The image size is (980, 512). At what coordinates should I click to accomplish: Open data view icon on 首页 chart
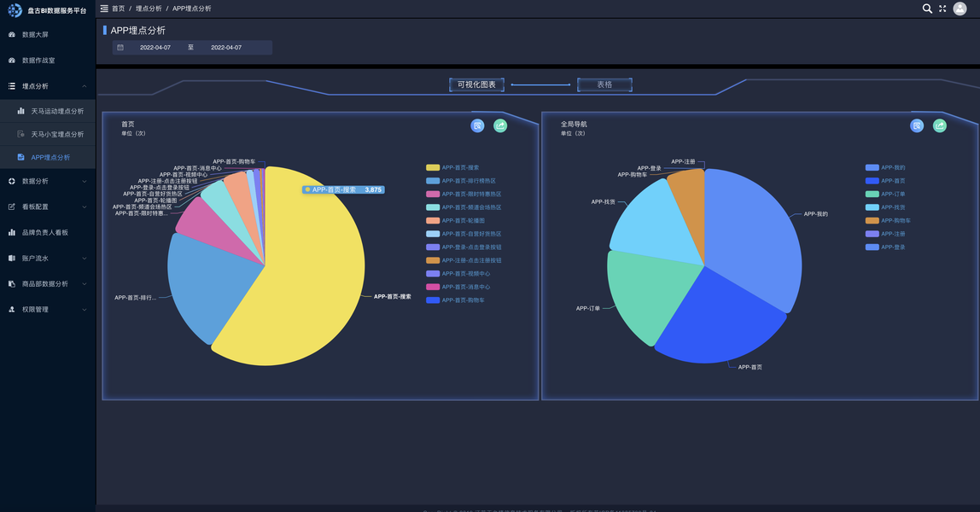click(477, 125)
